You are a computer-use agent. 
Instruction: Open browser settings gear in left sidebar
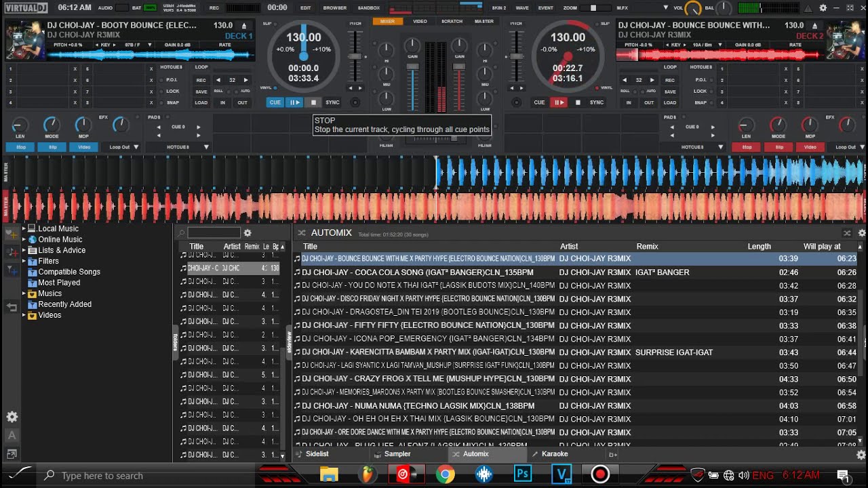pyautogui.click(x=12, y=417)
